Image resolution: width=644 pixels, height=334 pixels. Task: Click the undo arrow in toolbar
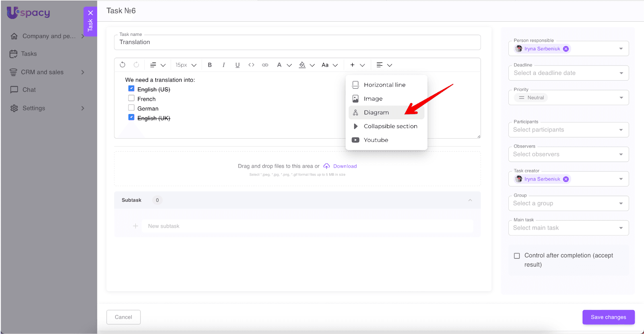(123, 65)
